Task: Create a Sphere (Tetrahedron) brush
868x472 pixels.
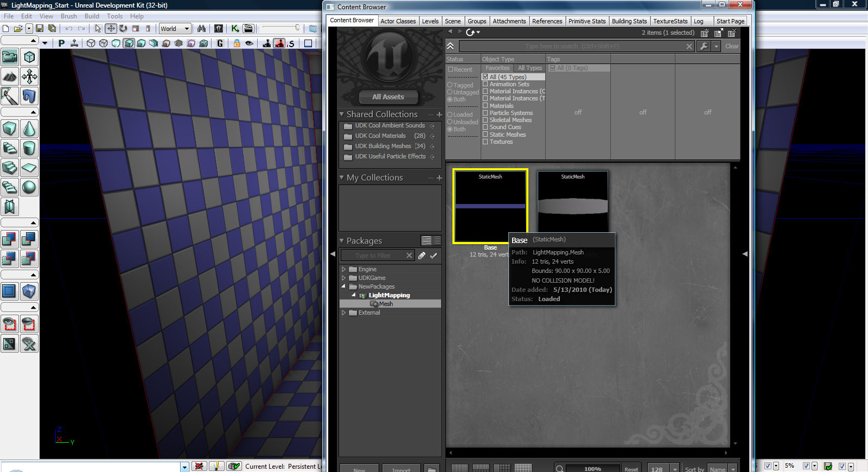Action: pyautogui.click(x=29, y=187)
